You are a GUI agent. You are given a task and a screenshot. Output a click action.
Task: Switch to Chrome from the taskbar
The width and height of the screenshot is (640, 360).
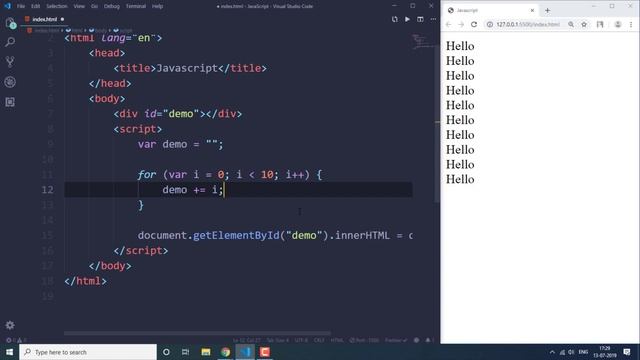[225, 352]
